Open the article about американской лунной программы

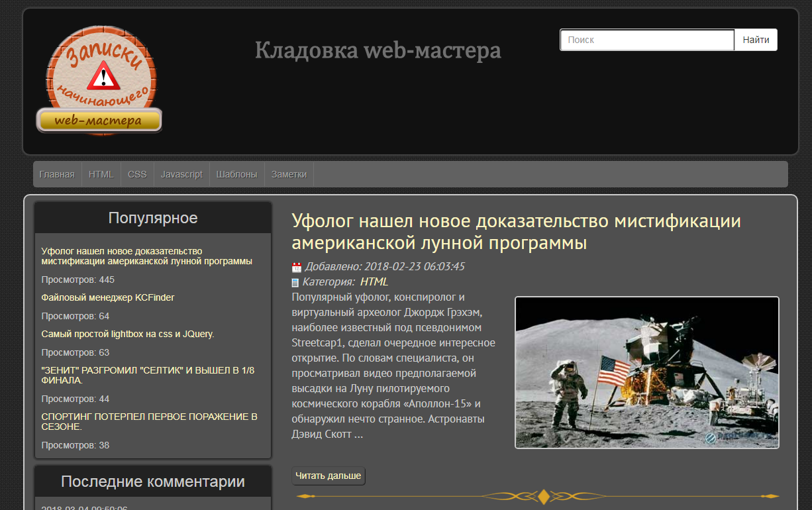coord(147,256)
